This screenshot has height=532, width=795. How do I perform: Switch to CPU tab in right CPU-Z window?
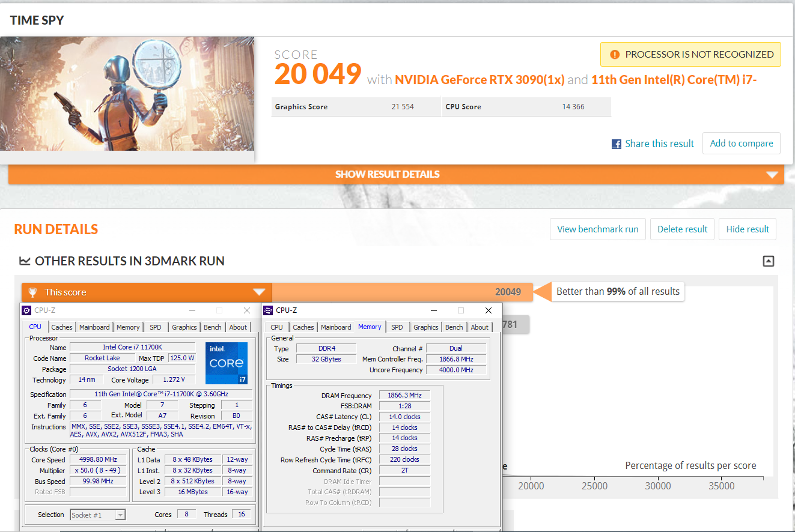[x=276, y=327]
